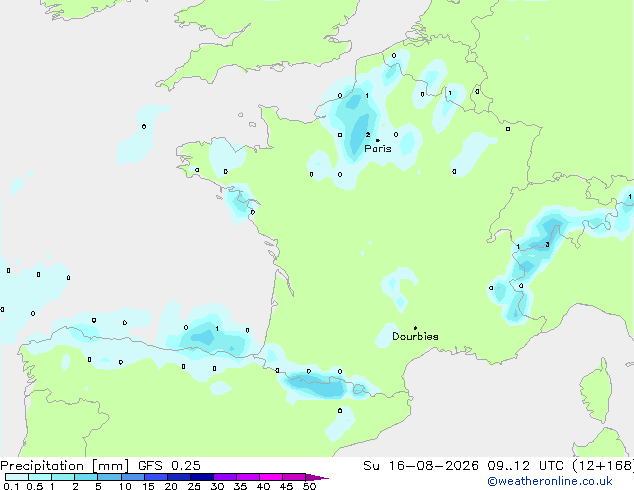The width and height of the screenshot is (634, 490).
Task: Click the '20' legend scale label
Action: point(171,486)
